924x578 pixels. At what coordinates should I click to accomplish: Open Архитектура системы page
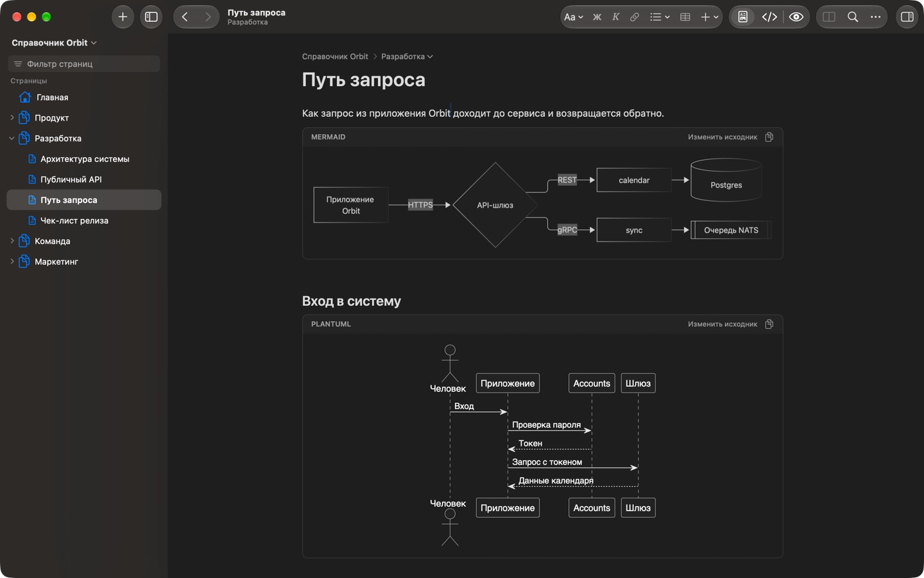(84, 159)
